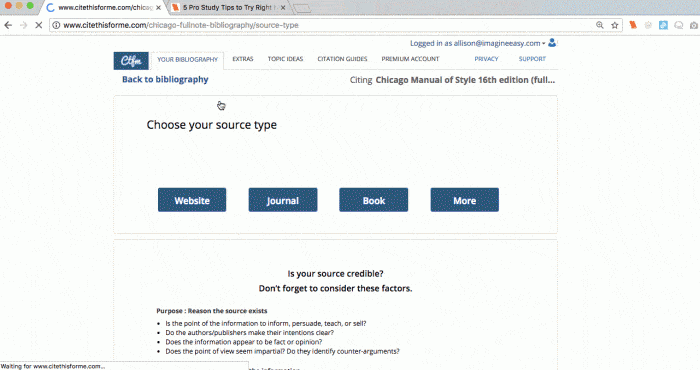Click Chicago Manual of Style citing style
This screenshot has width=700, height=370.
465,80
